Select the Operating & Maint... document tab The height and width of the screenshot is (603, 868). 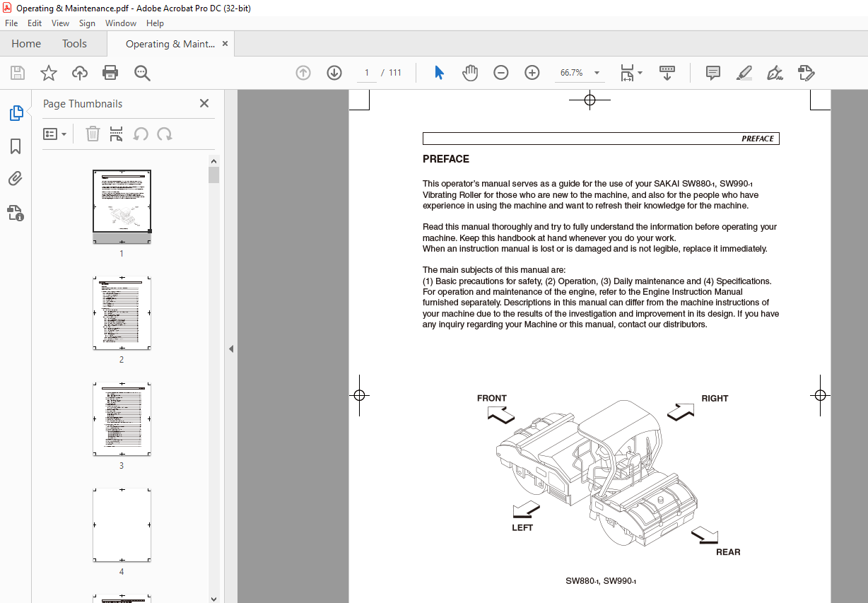170,44
